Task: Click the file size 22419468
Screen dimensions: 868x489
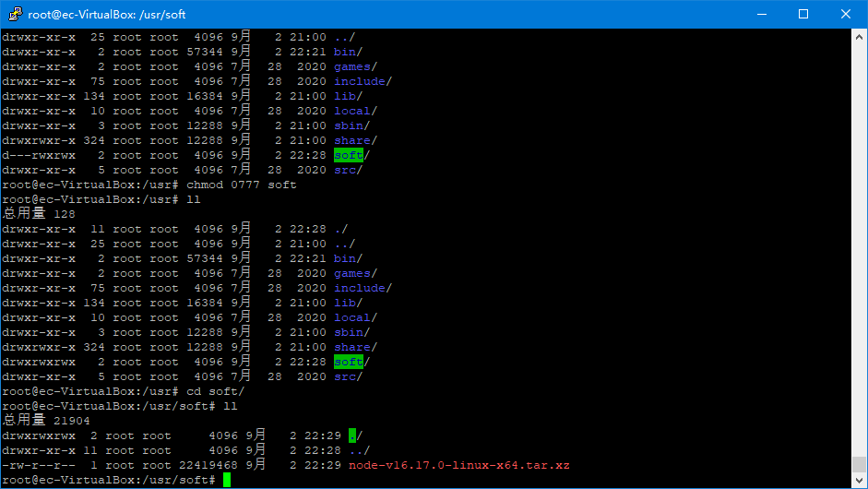Action: pos(208,465)
